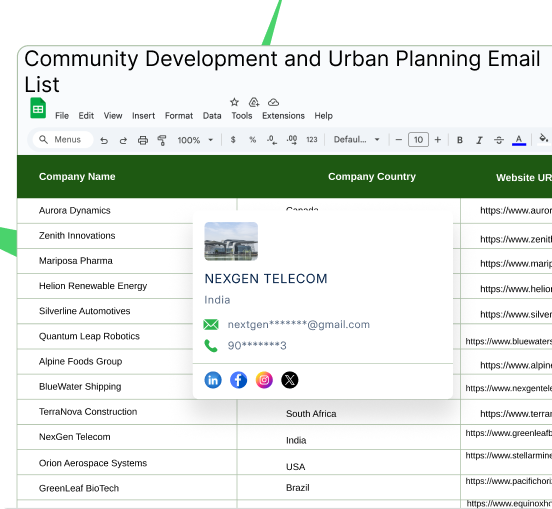The width and height of the screenshot is (552, 509).
Task: Click the Google Sheets logo icon
Action: pyautogui.click(x=38, y=108)
